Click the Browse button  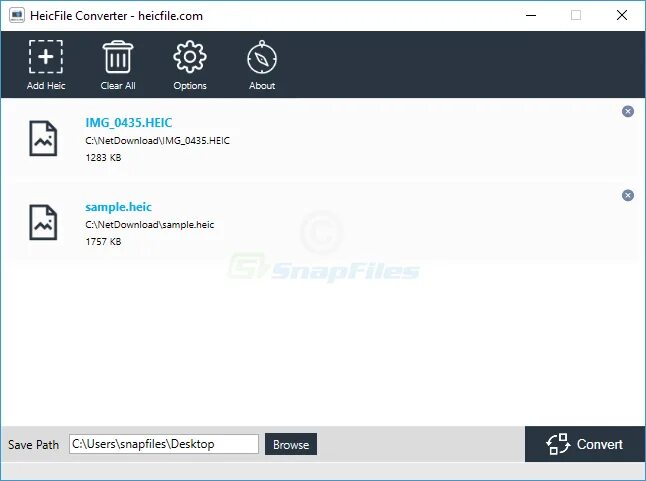pos(291,444)
